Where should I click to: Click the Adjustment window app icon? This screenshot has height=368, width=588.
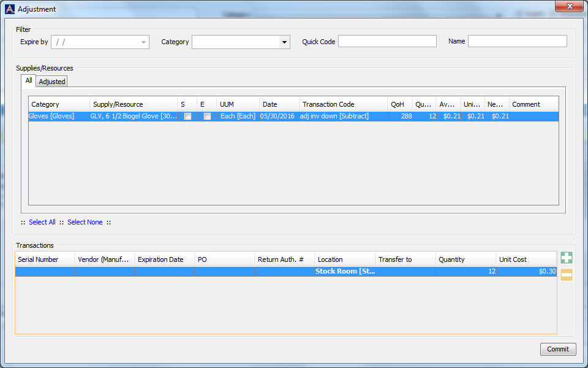(x=9, y=9)
